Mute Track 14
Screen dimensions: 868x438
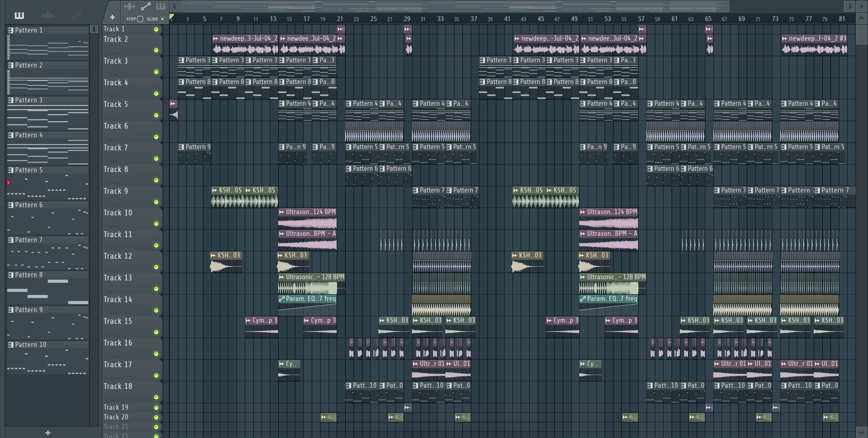tap(156, 310)
